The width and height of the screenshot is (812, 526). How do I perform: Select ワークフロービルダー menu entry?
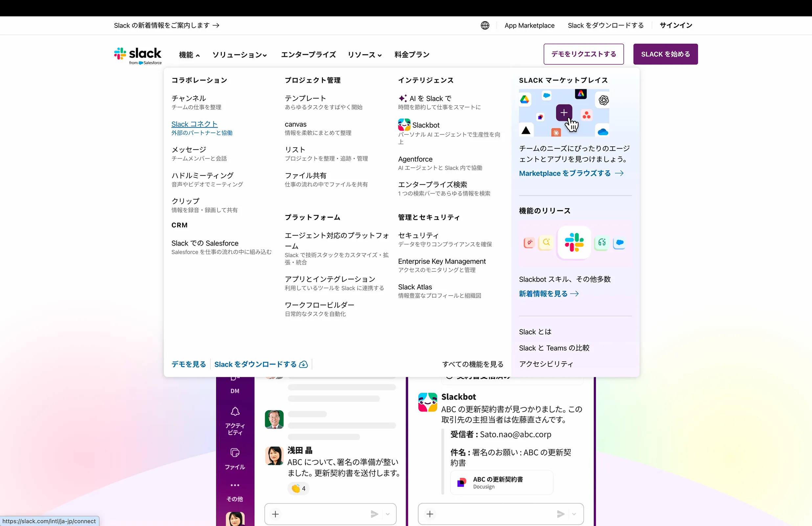click(319, 309)
